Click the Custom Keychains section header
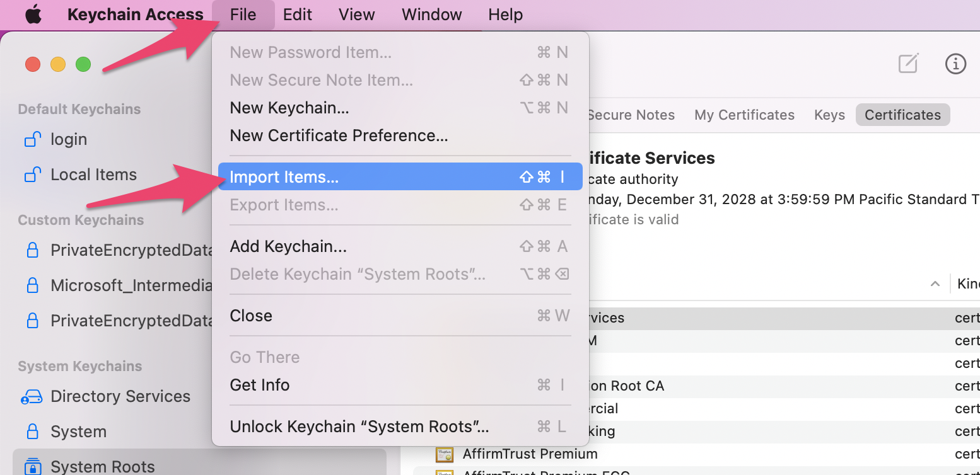 pos(81,220)
